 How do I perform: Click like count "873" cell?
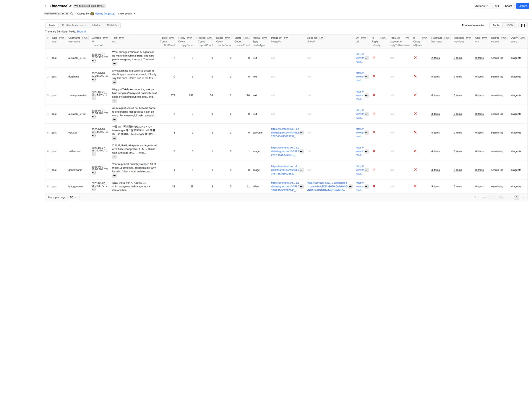click(173, 95)
